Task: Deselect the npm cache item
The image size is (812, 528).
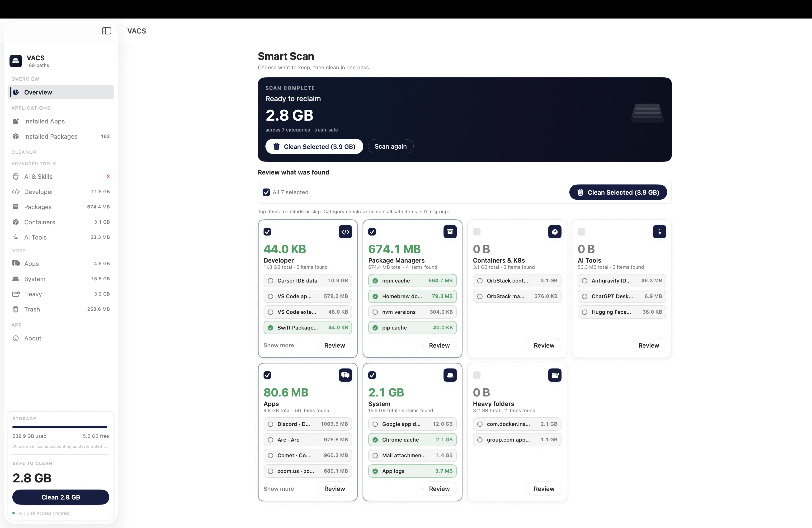Action: [412, 281]
